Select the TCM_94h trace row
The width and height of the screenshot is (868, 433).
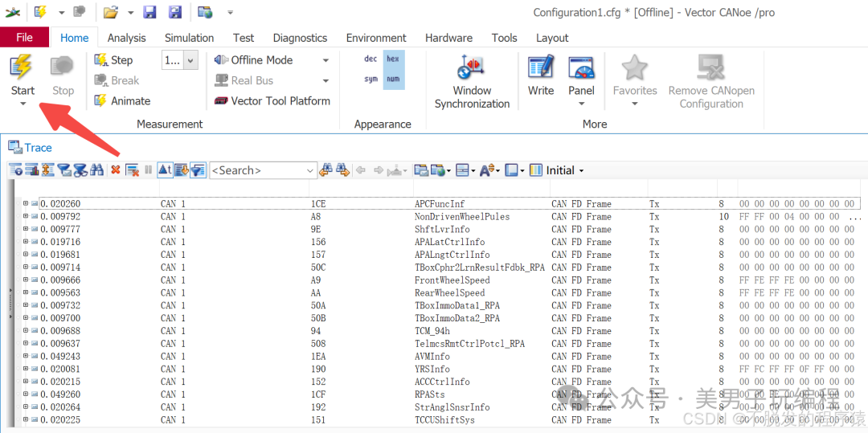[x=440, y=331]
